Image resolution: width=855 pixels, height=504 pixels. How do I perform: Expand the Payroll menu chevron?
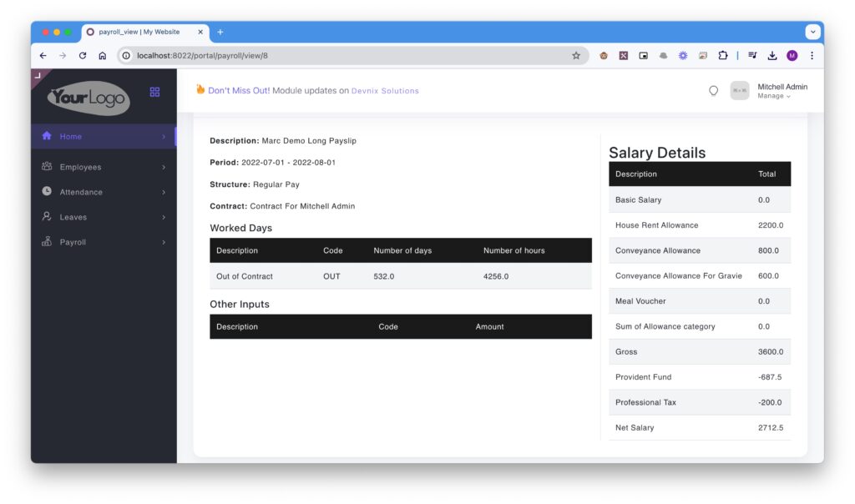pos(164,243)
